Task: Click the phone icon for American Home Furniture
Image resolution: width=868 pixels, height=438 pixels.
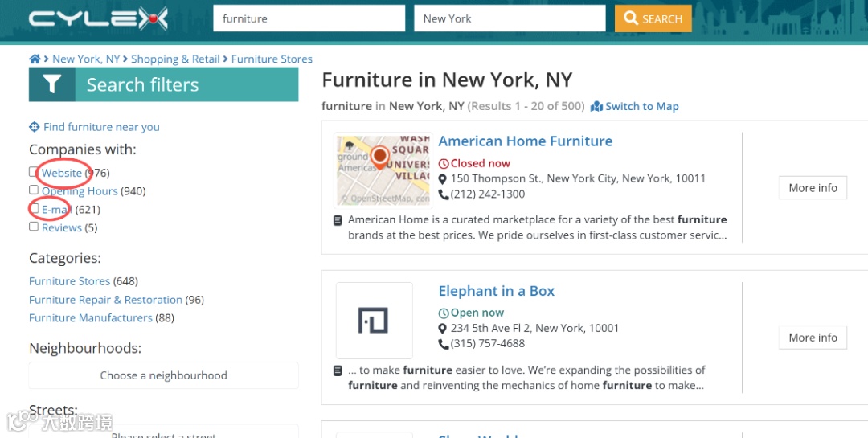Action: tap(444, 194)
